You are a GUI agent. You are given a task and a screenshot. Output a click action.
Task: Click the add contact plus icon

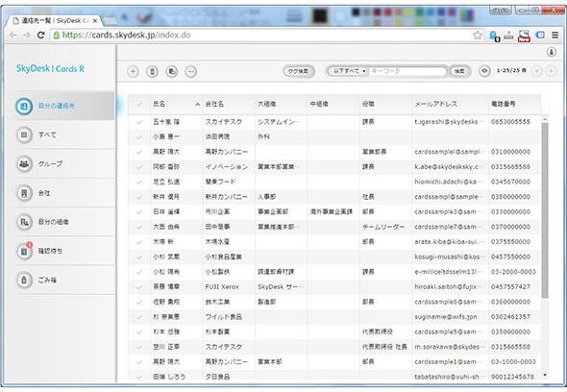(133, 72)
